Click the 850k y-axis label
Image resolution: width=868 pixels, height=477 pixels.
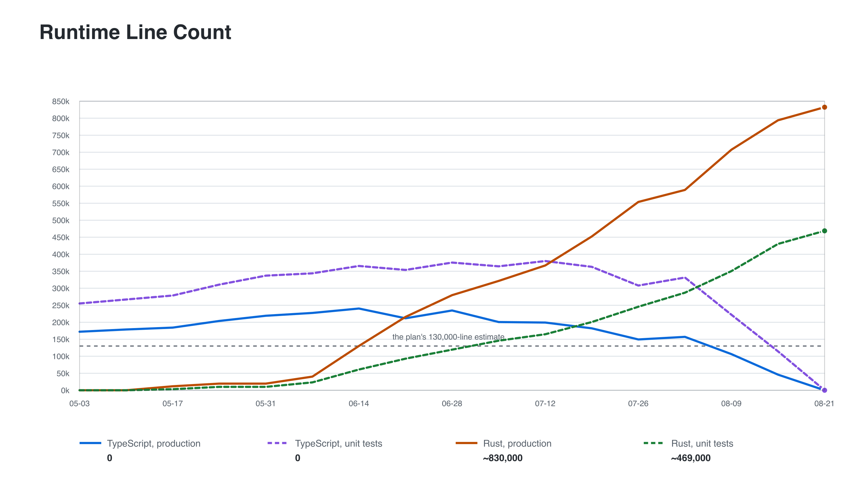61,101
